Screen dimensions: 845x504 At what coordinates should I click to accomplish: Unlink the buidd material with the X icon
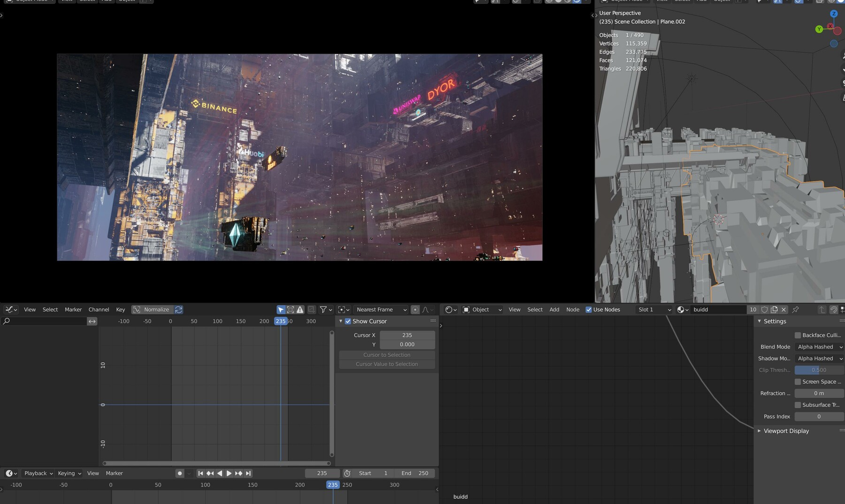coord(784,309)
